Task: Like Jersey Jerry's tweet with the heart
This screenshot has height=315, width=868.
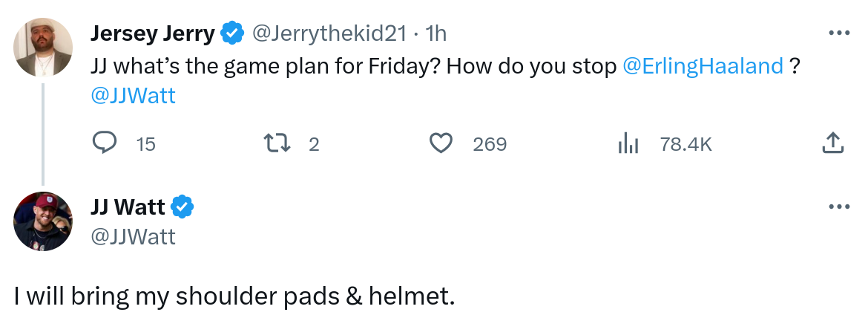Action: coord(442,143)
